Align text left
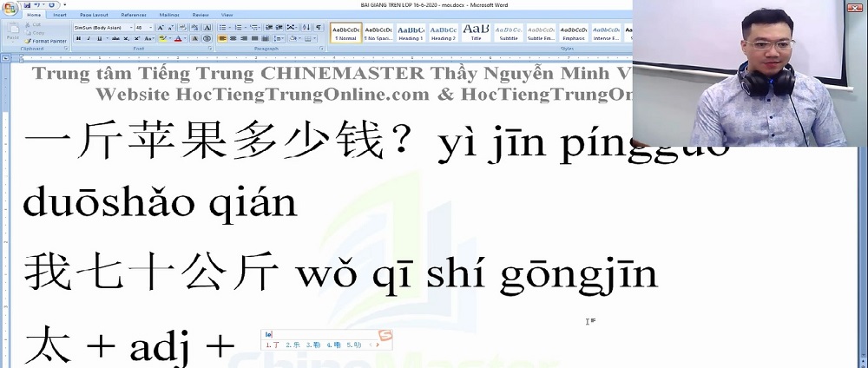868x368 pixels. [x=222, y=39]
